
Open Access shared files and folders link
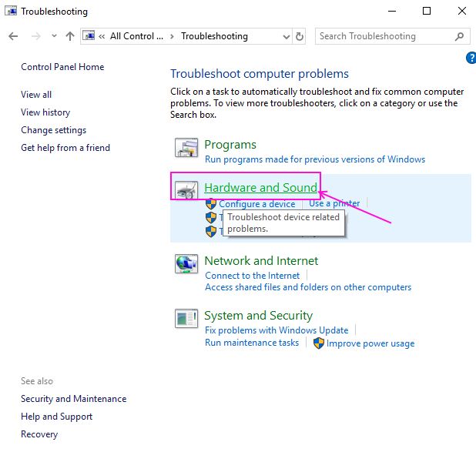click(308, 287)
